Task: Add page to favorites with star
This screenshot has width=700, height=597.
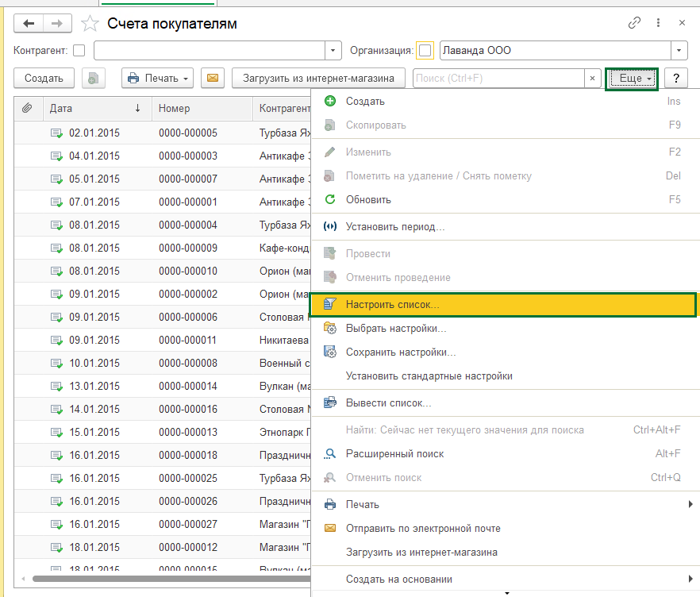Action: (x=90, y=24)
